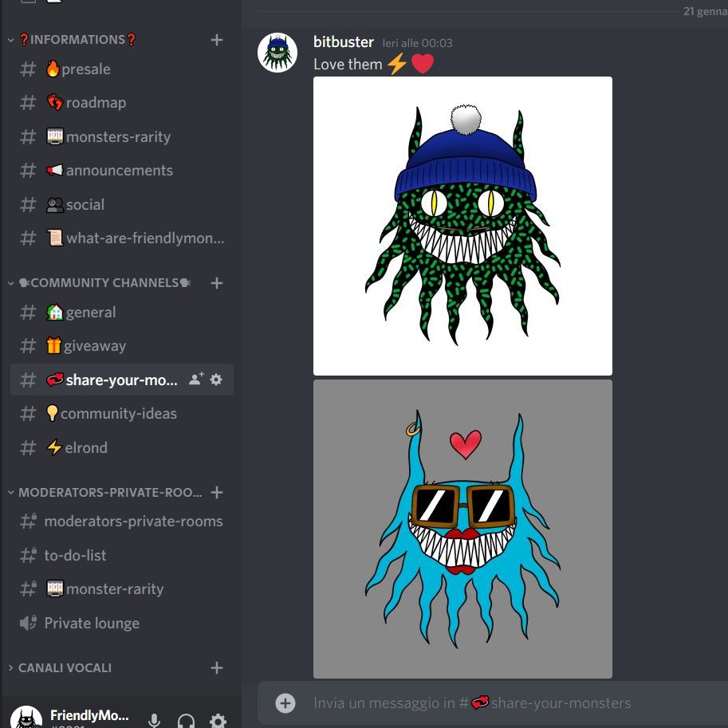Toggle the headphones deafen
Viewport: 728px width, 728px height.
click(x=186, y=721)
